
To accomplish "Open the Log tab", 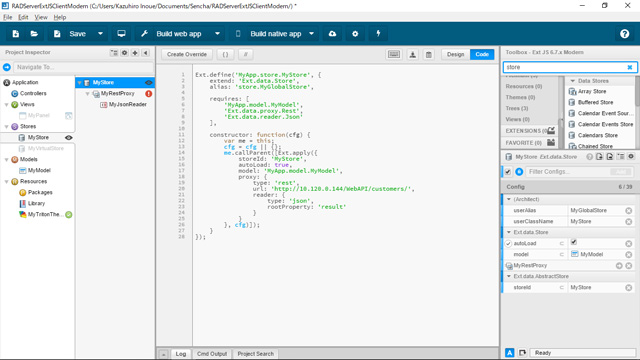I will 181,354.
